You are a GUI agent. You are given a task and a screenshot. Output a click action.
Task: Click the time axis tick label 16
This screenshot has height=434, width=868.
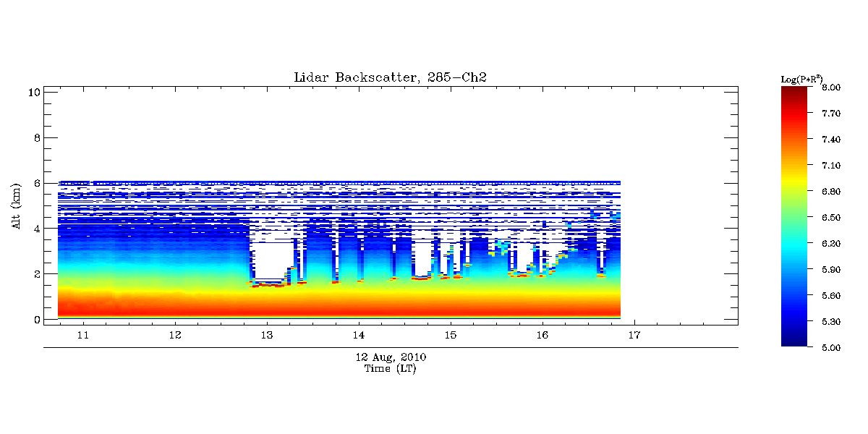click(542, 335)
